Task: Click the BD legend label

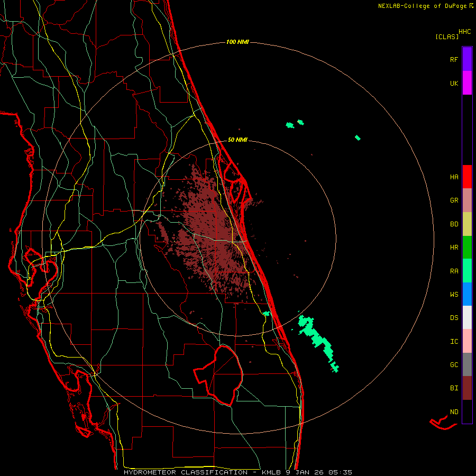Action: pyautogui.click(x=454, y=224)
